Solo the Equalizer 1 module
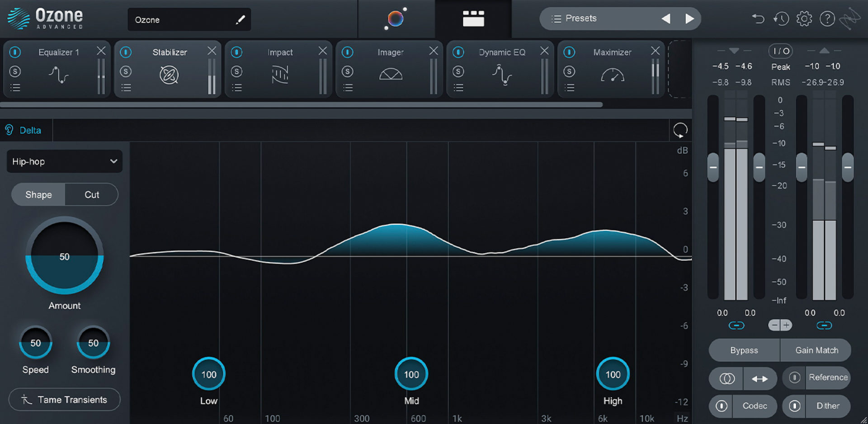The image size is (868, 424). click(15, 71)
